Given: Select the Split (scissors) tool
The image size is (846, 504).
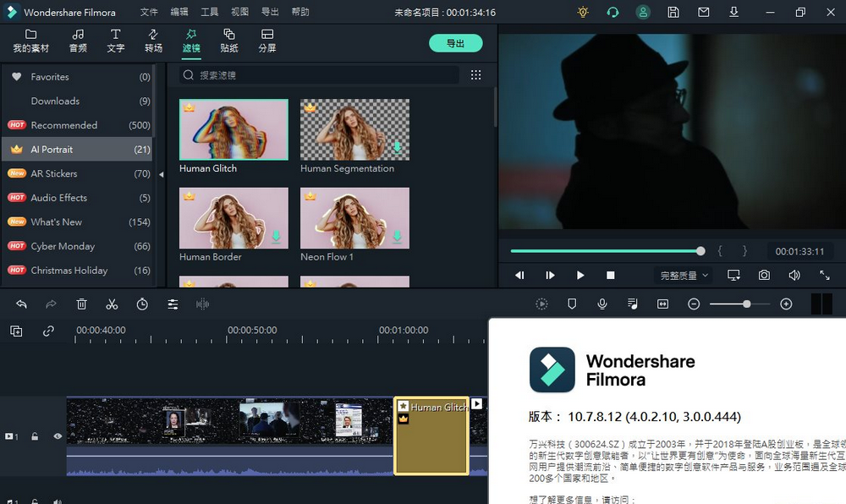Looking at the screenshot, I should [x=112, y=304].
